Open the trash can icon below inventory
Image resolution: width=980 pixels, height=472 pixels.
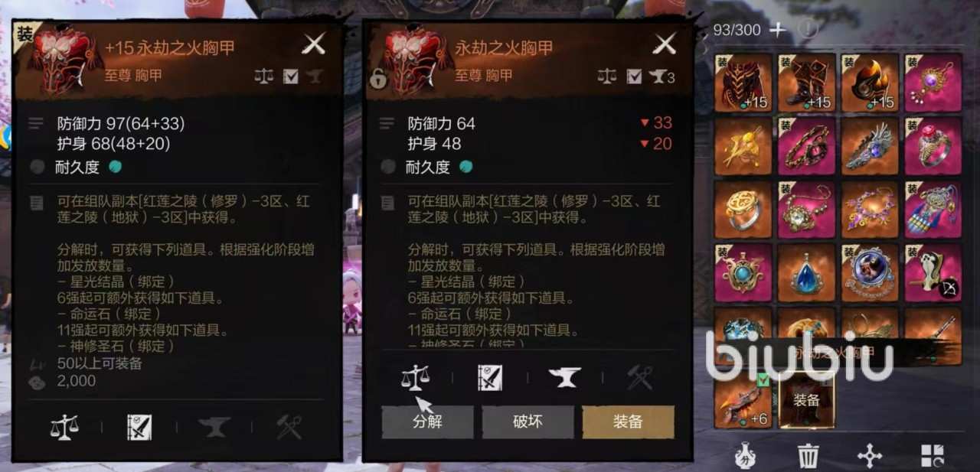click(x=808, y=456)
